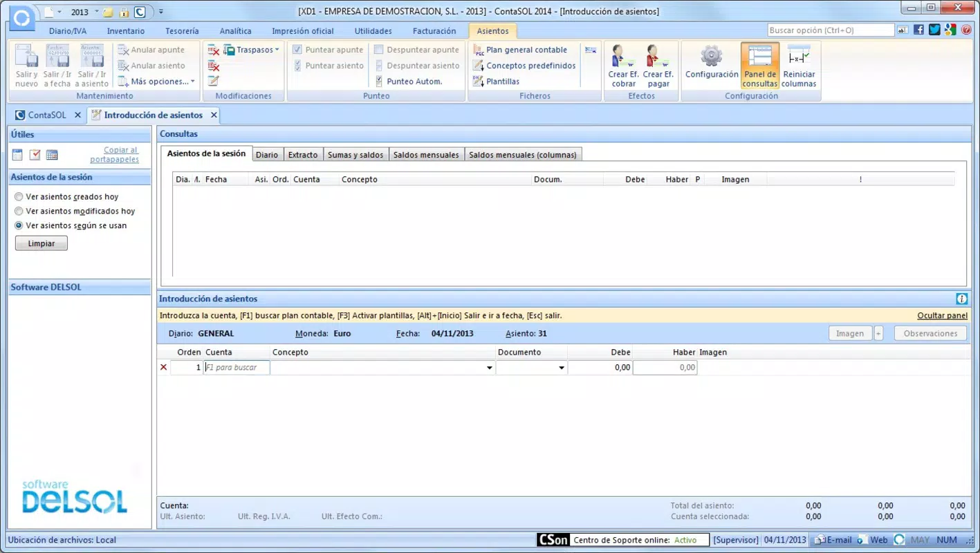The height and width of the screenshot is (553, 980).
Task: Click Anular asiento in Mantenimiento group
Action: click(x=151, y=66)
